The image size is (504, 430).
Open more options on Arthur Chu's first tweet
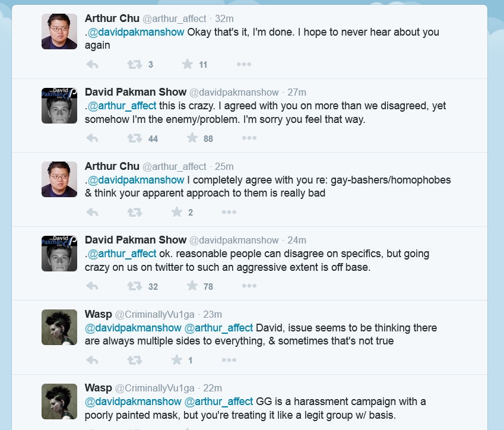pos(243,64)
